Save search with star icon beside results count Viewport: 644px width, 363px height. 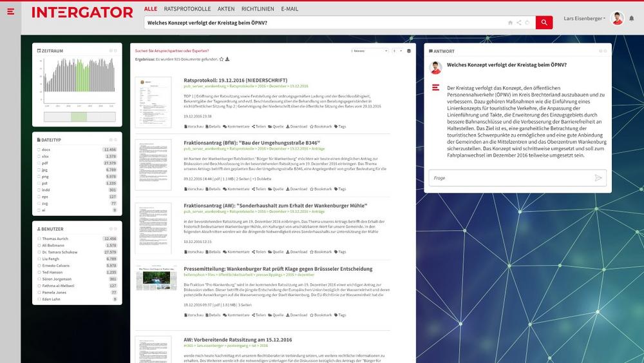click(x=222, y=59)
